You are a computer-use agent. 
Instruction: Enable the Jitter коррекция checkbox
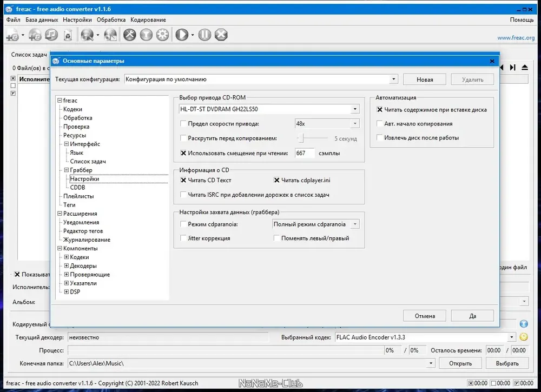pyautogui.click(x=183, y=238)
